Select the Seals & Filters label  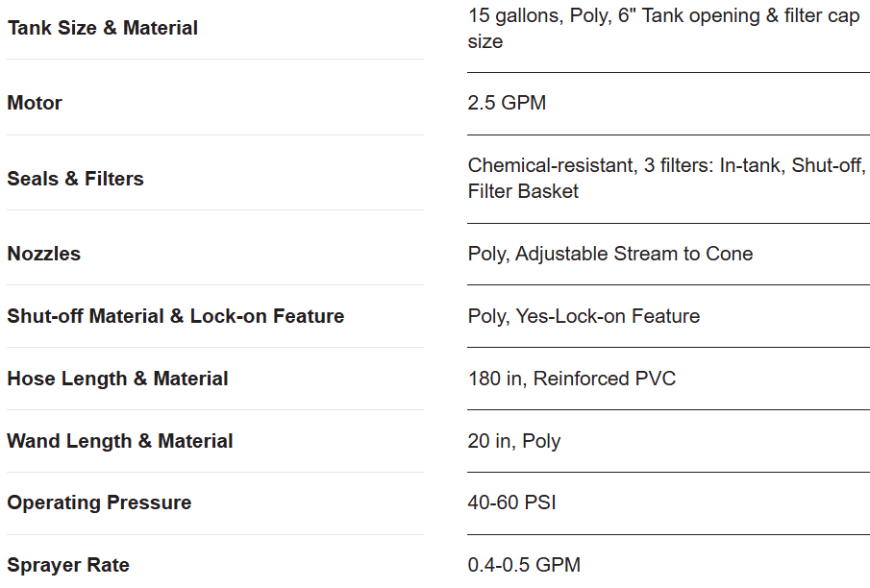pos(75,179)
